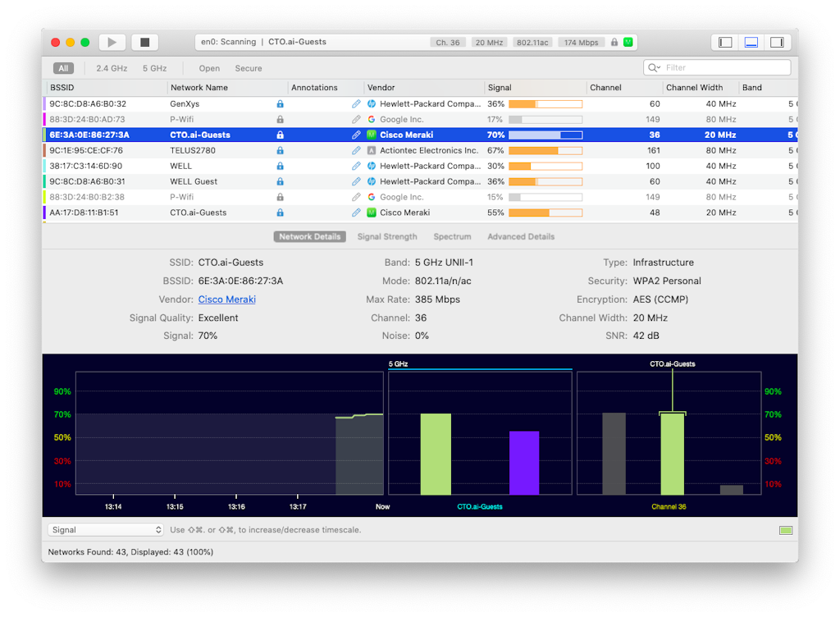840x617 pixels.
Task: Click the Play scan button
Action: [x=112, y=42]
